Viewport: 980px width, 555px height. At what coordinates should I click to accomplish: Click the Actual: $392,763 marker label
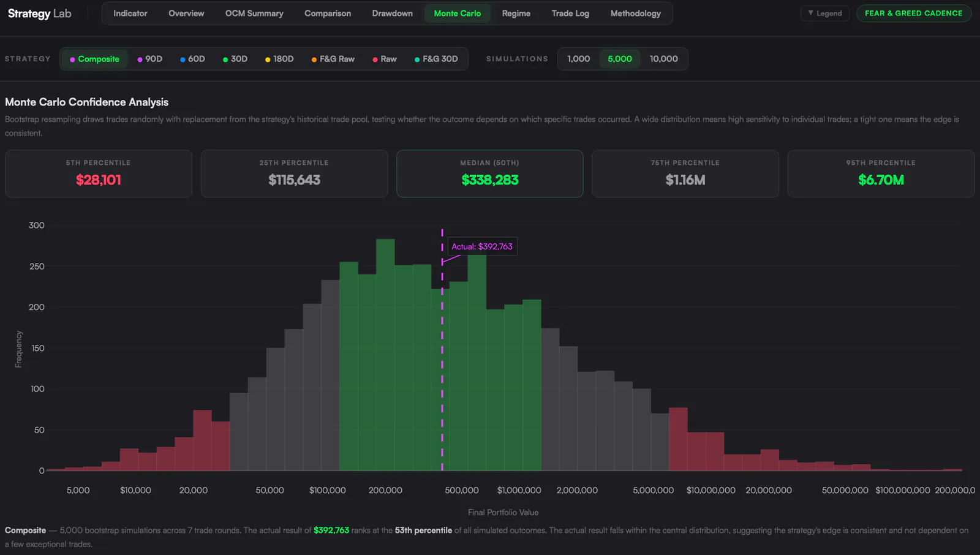(x=482, y=246)
